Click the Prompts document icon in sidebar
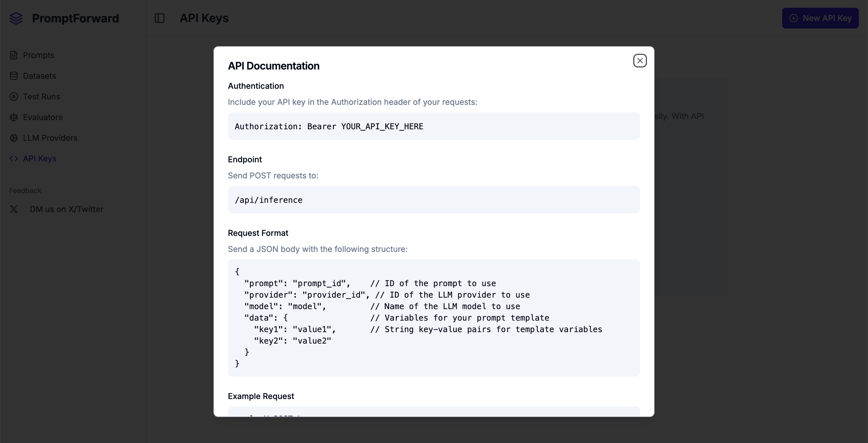868x443 pixels. 14,55
